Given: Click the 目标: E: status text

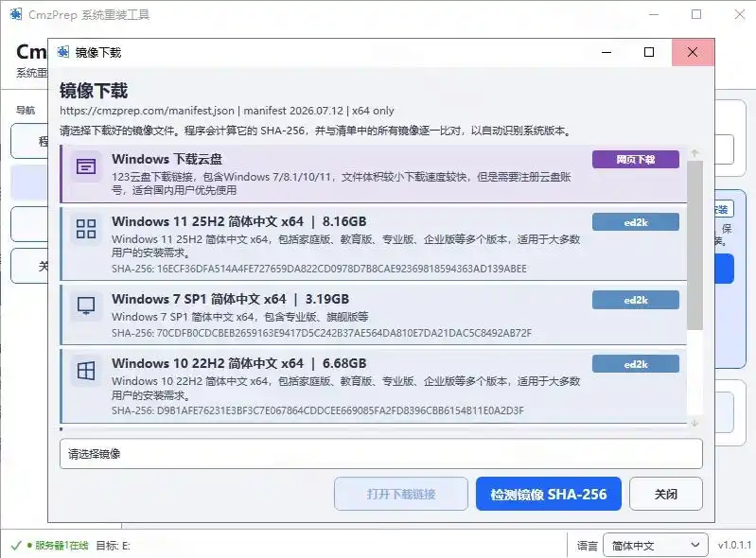Looking at the screenshot, I should click(113, 546).
